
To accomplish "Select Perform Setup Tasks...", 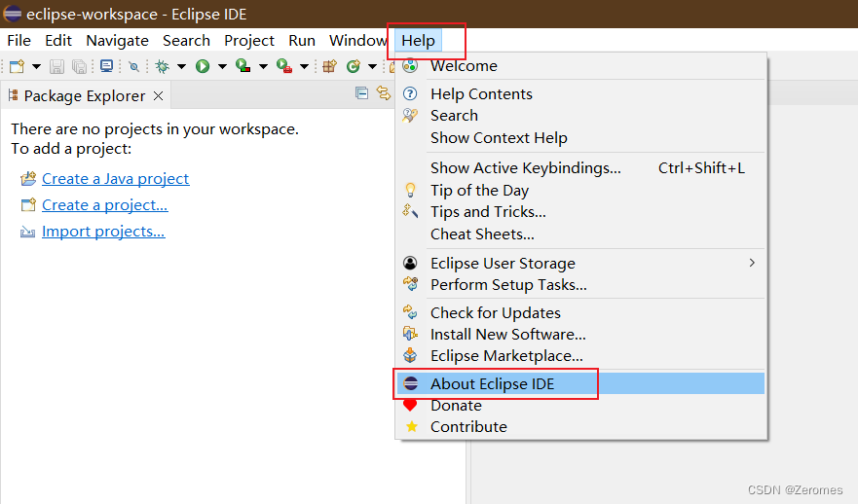I will pos(580,285).
